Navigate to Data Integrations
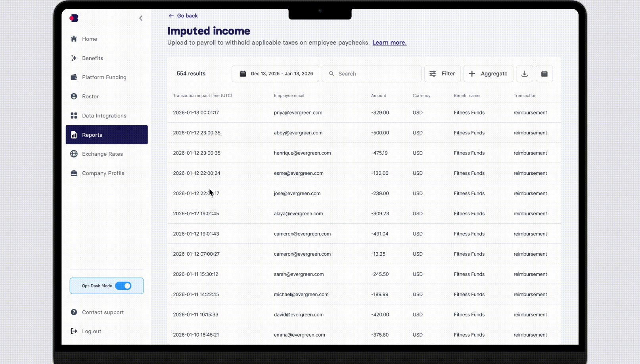This screenshot has width=640, height=364. pyautogui.click(x=104, y=116)
